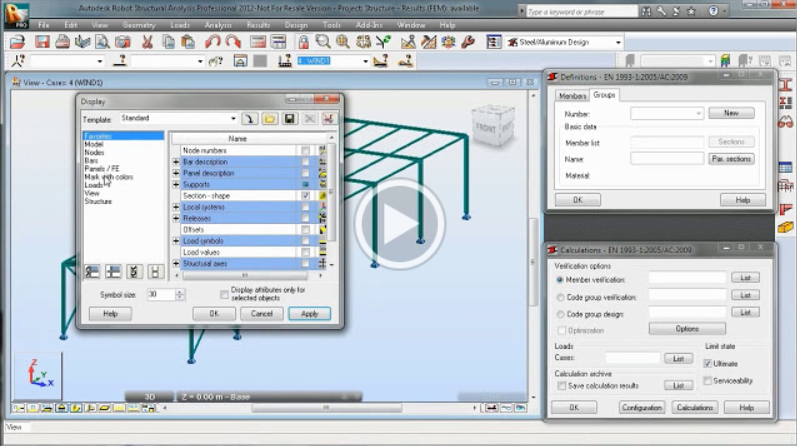Click the Calculations button
Image resolution: width=797 pixels, height=446 pixels.
coord(694,408)
